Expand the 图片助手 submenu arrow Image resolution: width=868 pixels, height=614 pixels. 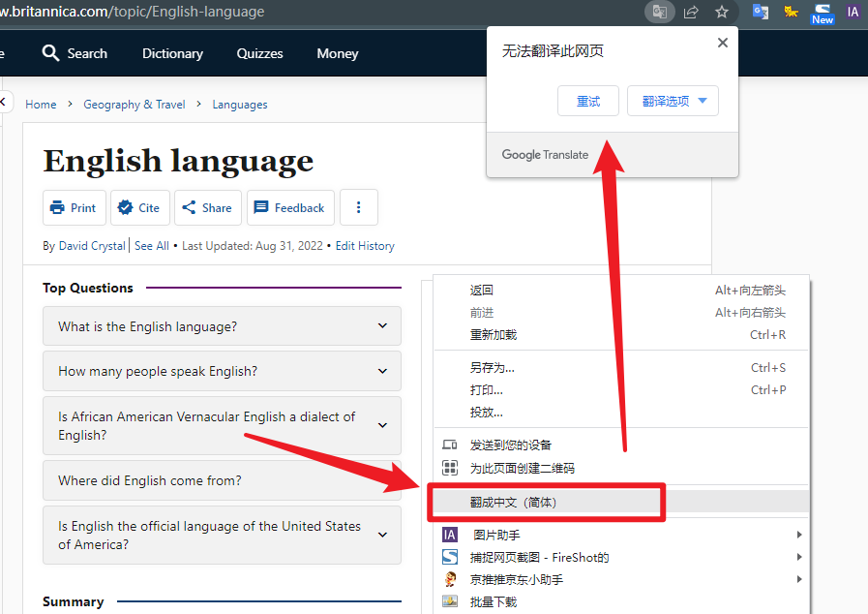point(799,535)
